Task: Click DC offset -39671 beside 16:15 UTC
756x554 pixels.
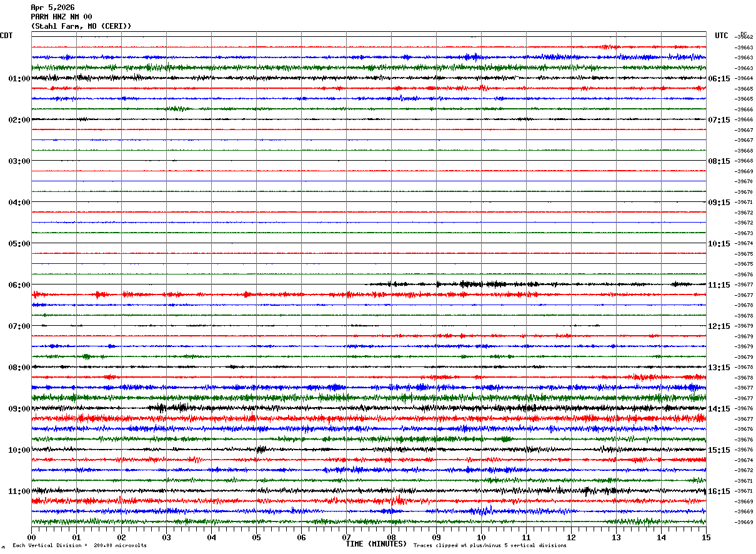Action: click(x=744, y=491)
